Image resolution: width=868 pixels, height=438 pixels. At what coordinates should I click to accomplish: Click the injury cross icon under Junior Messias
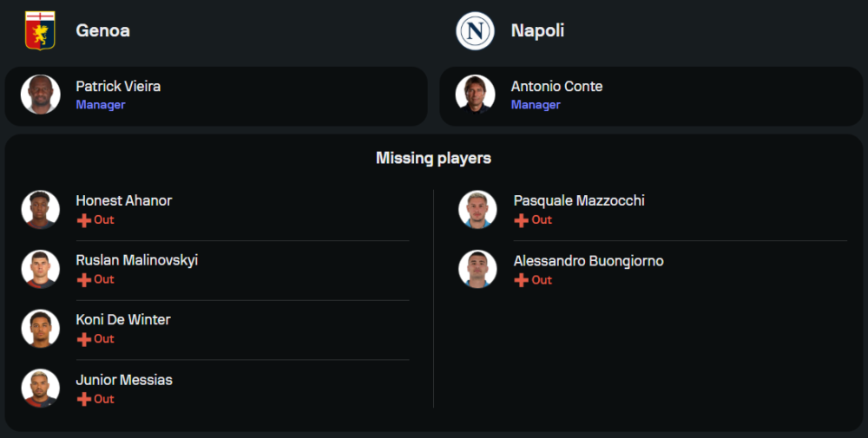(x=84, y=399)
